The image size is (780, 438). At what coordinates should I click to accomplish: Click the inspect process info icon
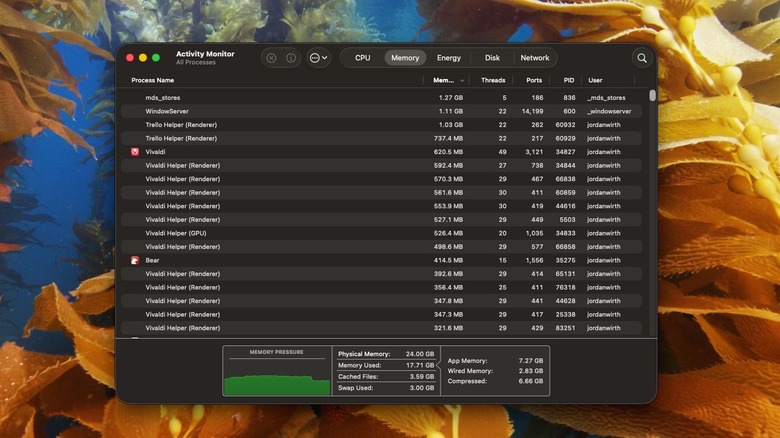(x=291, y=58)
